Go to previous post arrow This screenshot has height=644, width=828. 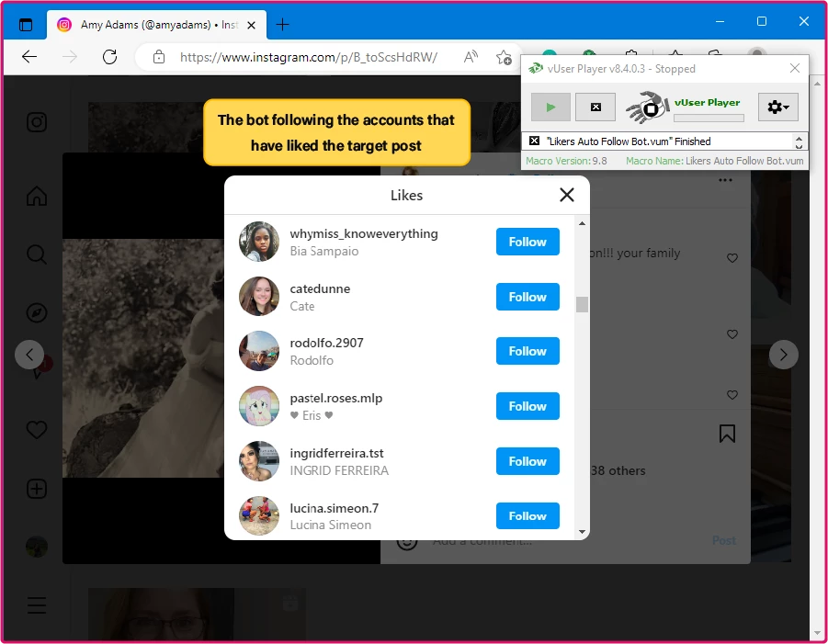(x=29, y=355)
